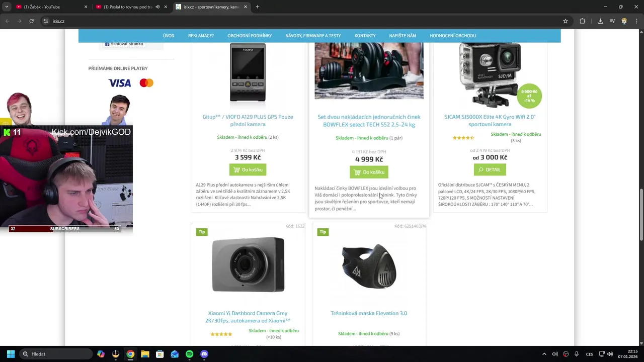644x362 pixels.
Task: Open SJCAM SJ5000X Elite product image
Action: pos(490,74)
